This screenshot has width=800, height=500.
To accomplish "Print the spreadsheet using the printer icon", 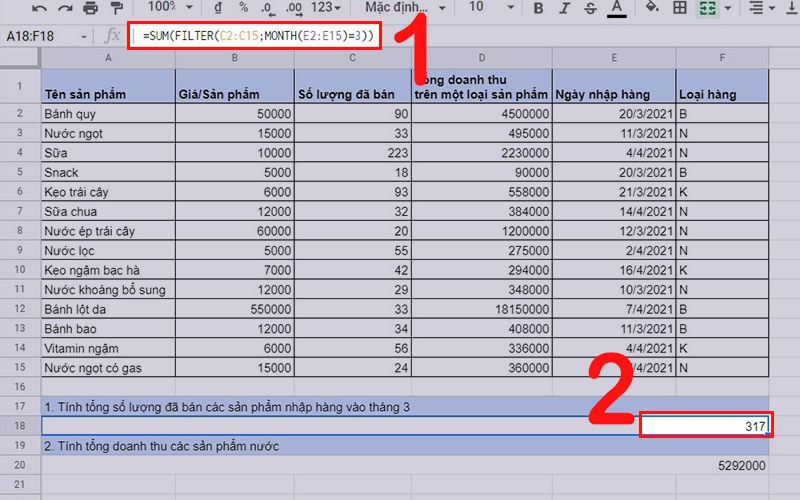I will (91, 8).
